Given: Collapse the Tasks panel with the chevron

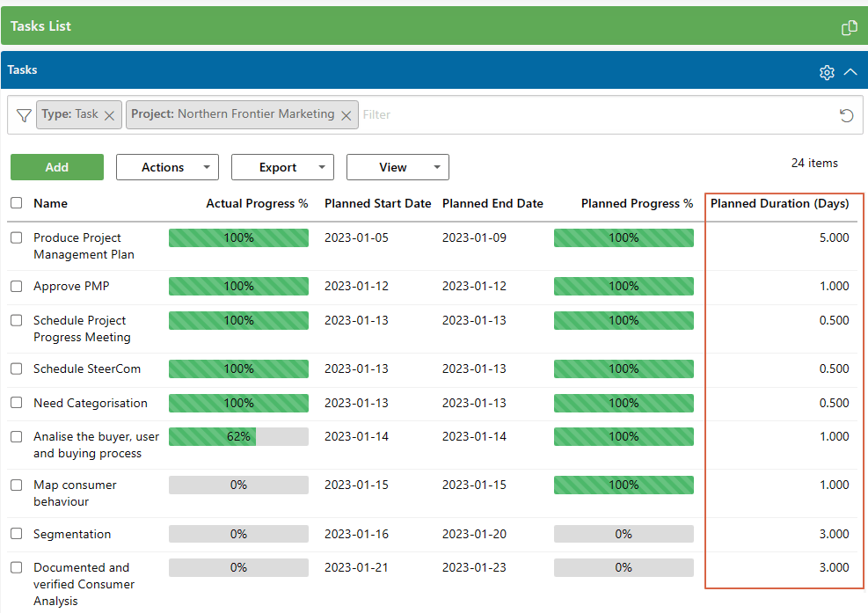Looking at the screenshot, I should click(x=850, y=72).
